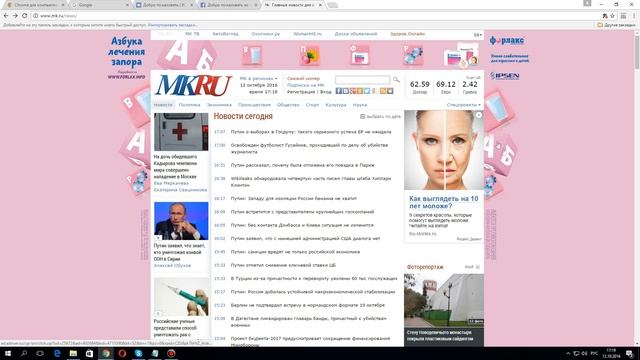640x360 pixels.
Task: Open the 16+ age rating dropdown
Action: tap(477, 35)
